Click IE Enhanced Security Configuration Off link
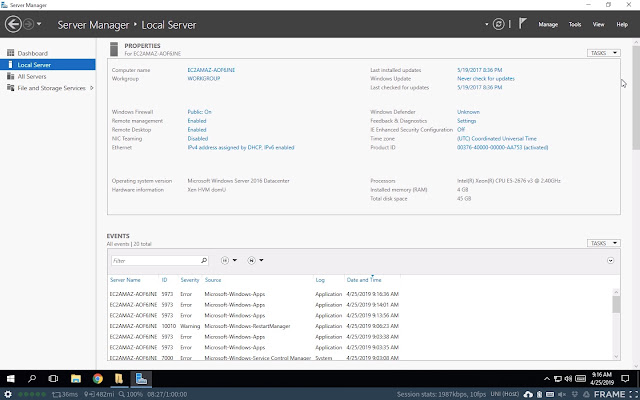The image size is (640, 400). 461,130
